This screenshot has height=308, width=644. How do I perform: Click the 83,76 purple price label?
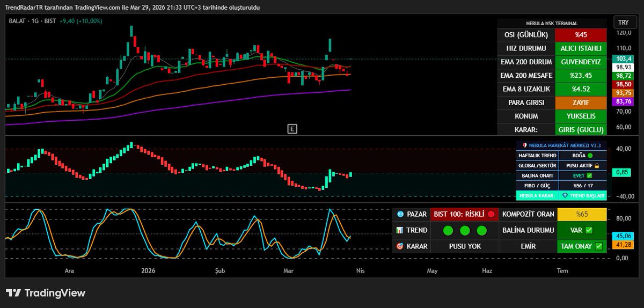pyautogui.click(x=624, y=101)
